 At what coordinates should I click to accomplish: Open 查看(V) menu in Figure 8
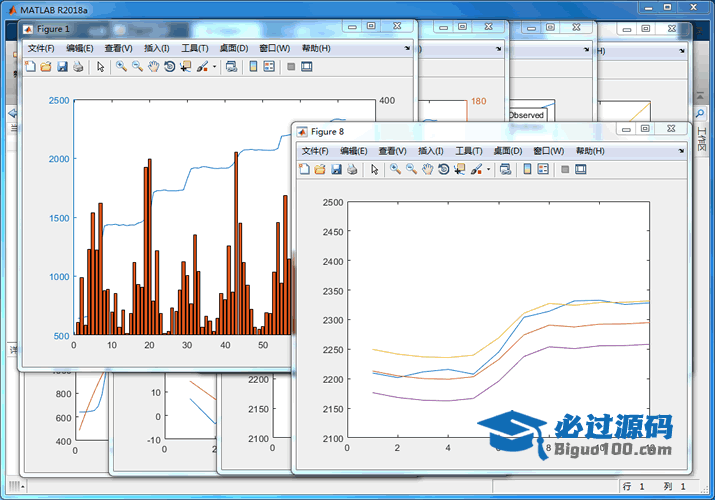tap(393, 151)
